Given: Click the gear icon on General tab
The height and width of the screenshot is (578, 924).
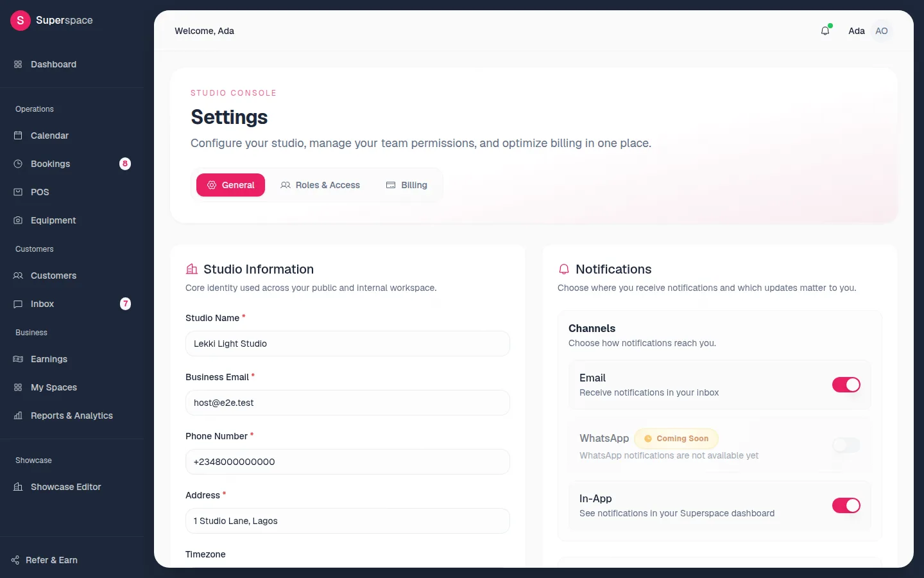Looking at the screenshot, I should click(212, 185).
